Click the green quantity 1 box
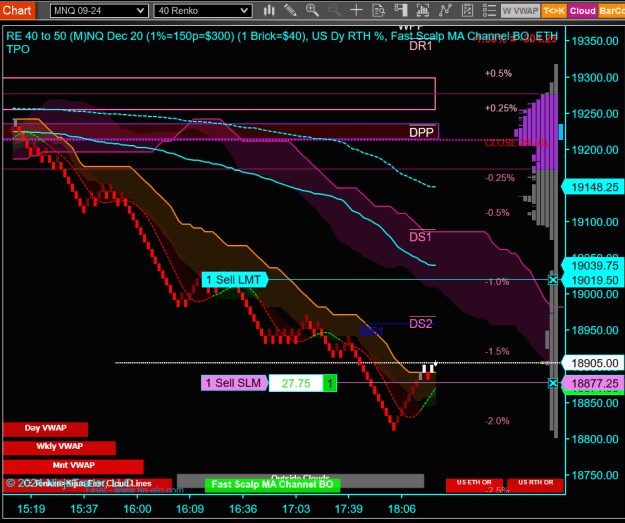625x523 pixels. tap(330, 383)
